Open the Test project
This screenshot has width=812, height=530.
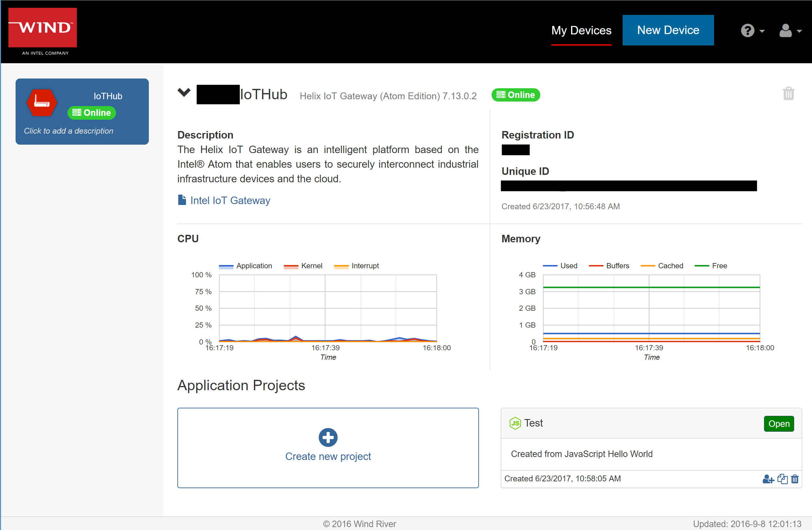pos(779,424)
